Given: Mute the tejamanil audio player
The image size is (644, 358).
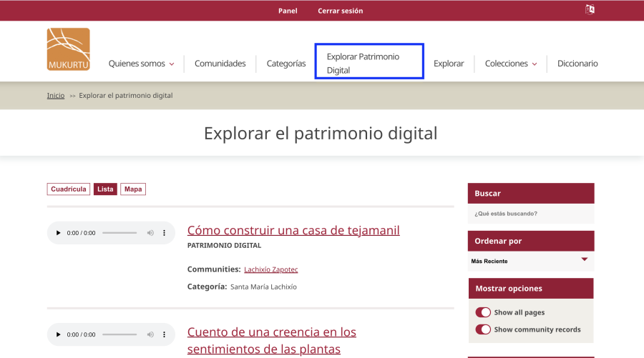Looking at the screenshot, I should point(150,233).
